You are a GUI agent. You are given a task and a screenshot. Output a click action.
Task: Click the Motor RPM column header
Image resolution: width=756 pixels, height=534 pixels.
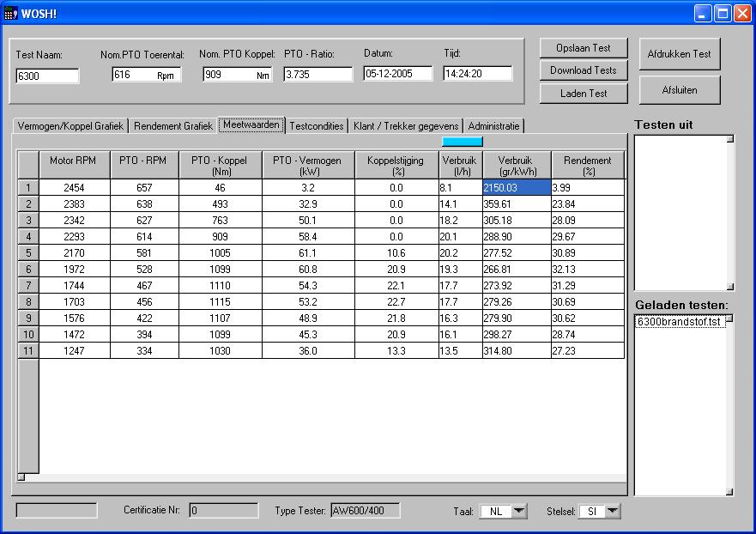pyautogui.click(x=75, y=166)
